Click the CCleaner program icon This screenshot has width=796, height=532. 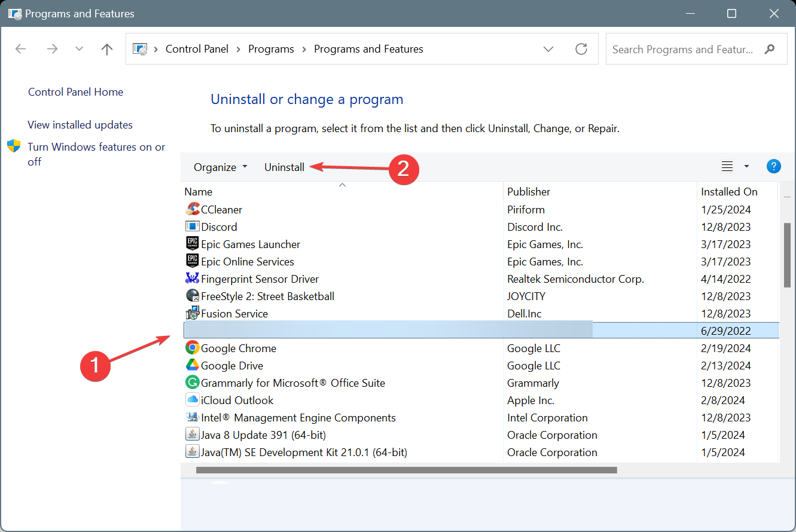click(x=193, y=209)
